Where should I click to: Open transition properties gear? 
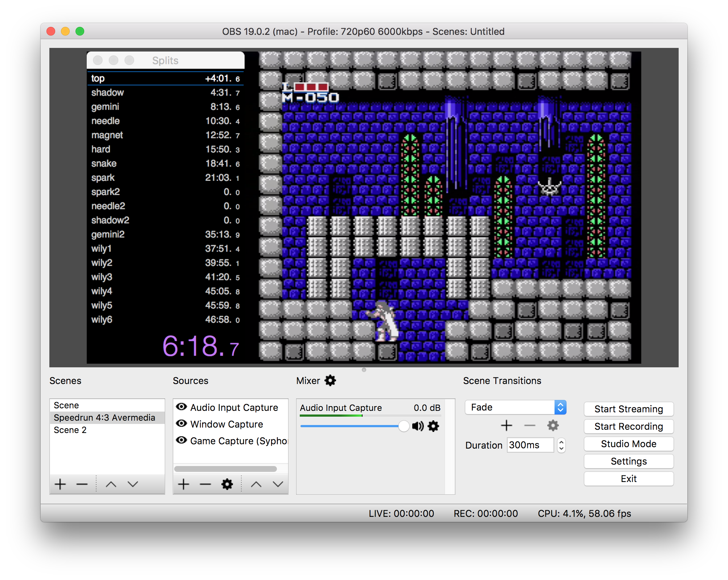553,425
